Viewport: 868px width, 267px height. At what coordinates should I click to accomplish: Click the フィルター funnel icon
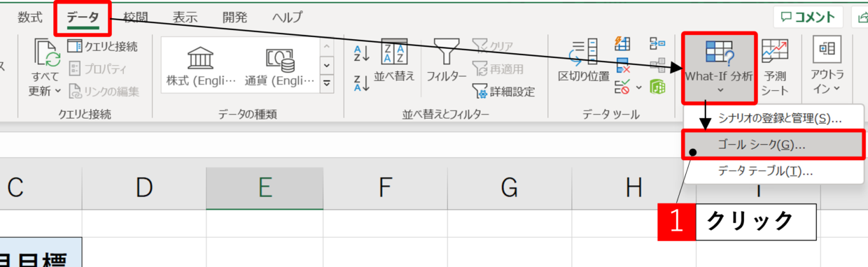[447, 60]
